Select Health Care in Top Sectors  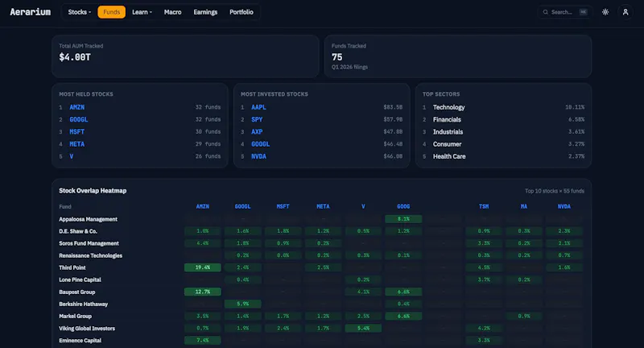[x=449, y=156]
